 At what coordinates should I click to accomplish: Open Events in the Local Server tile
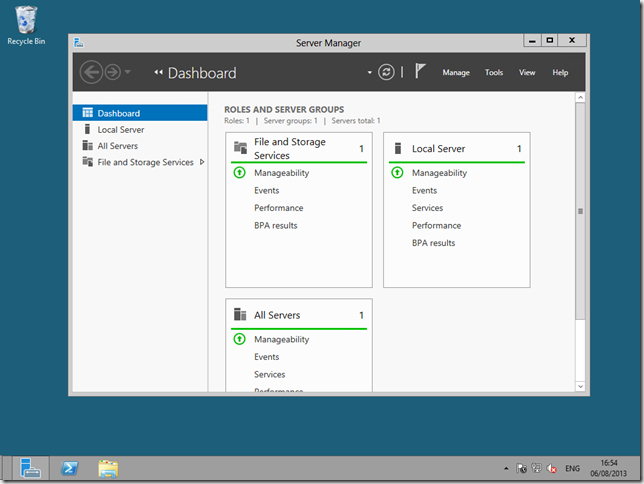pyautogui.click(x=424, y=191)
